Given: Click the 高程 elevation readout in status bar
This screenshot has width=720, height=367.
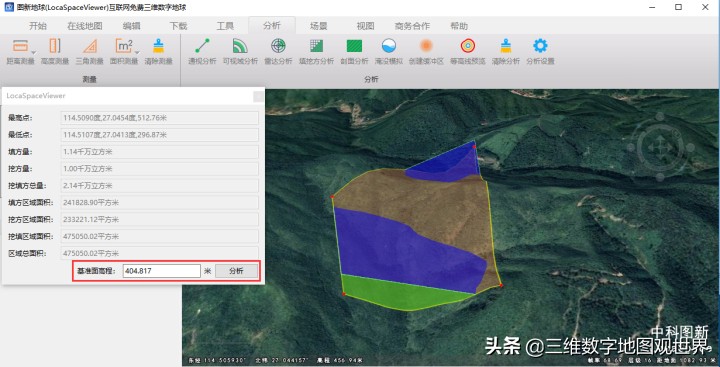Looking at the screenshot, I should coord(339,360).
